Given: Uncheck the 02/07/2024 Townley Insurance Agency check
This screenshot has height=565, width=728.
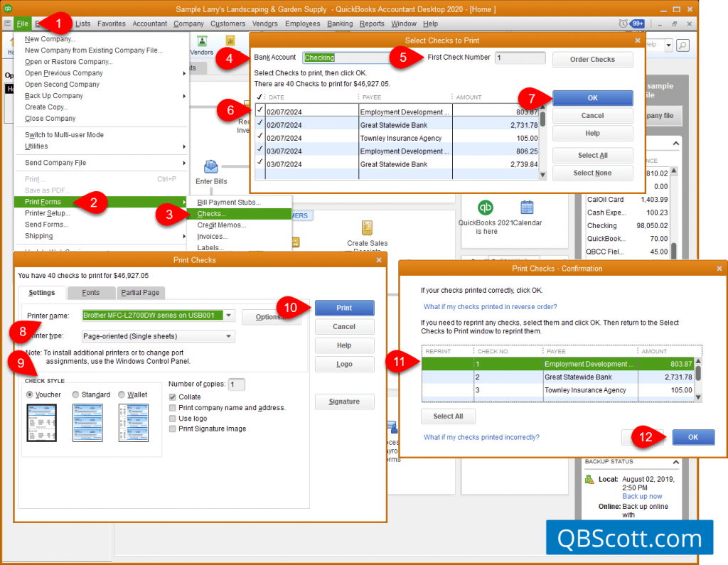Looking at the screenshot, I should pyautogui.click(x=260, y=136).
